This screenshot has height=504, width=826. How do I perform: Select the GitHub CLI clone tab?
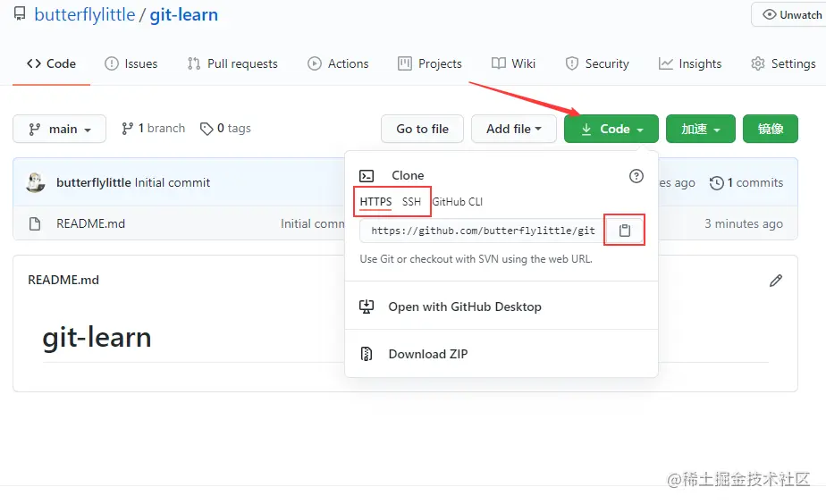[x=458, y=202]
